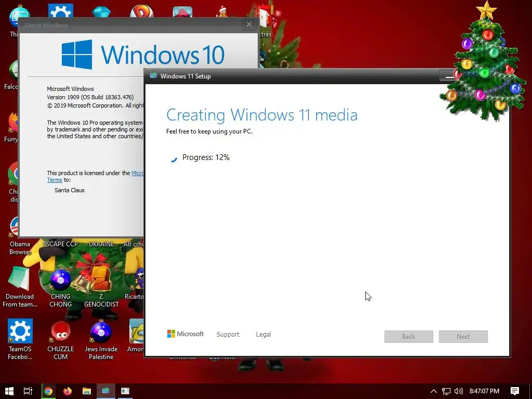The image size is (532, 399).
Task: Open the Legal link in Setup
Action: coord(263,335)
